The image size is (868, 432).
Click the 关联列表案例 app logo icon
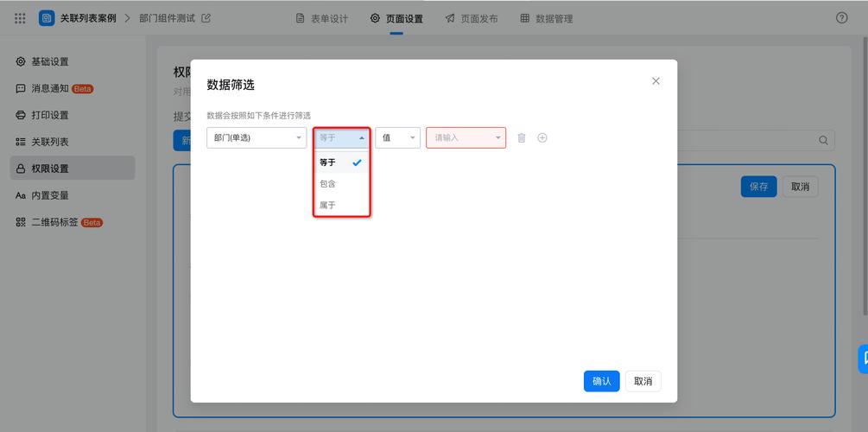[47, 18]
